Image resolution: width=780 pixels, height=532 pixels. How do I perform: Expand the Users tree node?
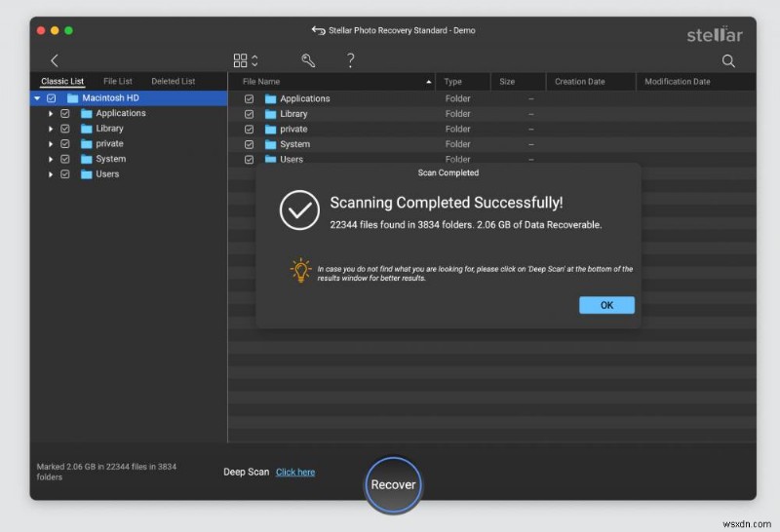[x=51, y=174]
